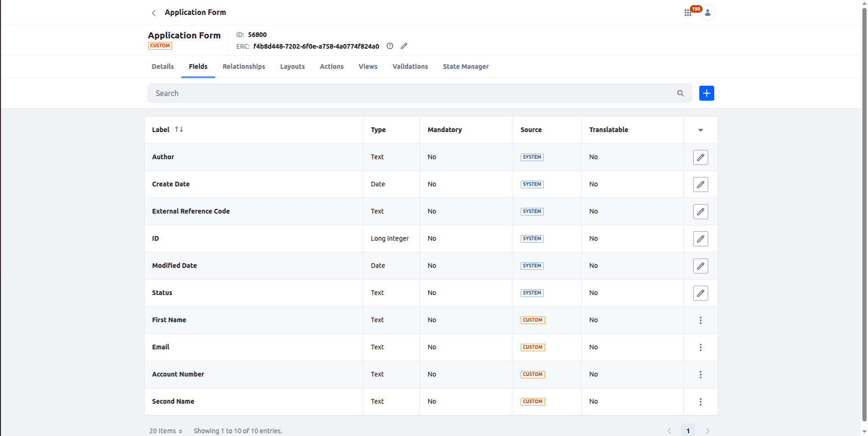
Task: Open actions menu for Second Name
Action: [x=701, y=402]
